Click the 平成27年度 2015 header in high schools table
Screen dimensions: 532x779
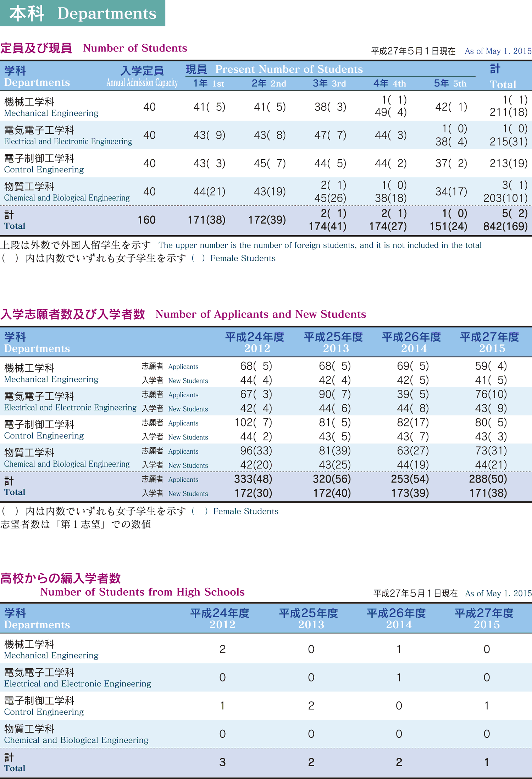[x=484, y=618]
